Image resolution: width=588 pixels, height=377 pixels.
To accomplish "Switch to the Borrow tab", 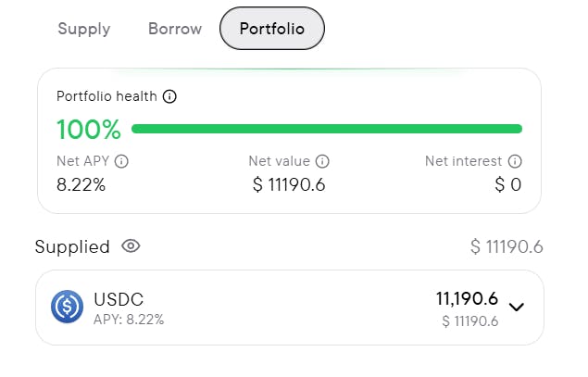I will pos(175,29).
